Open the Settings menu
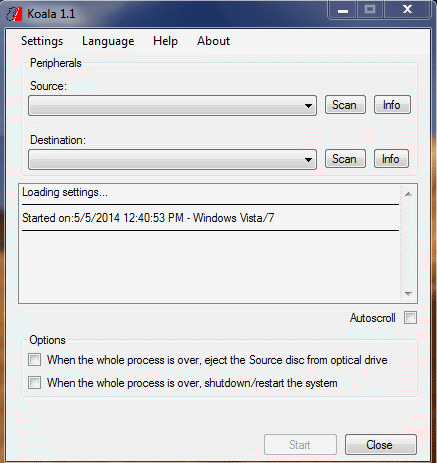Image resolution: width=437 pixels, height=463 pixels. (x=42, y=41)
